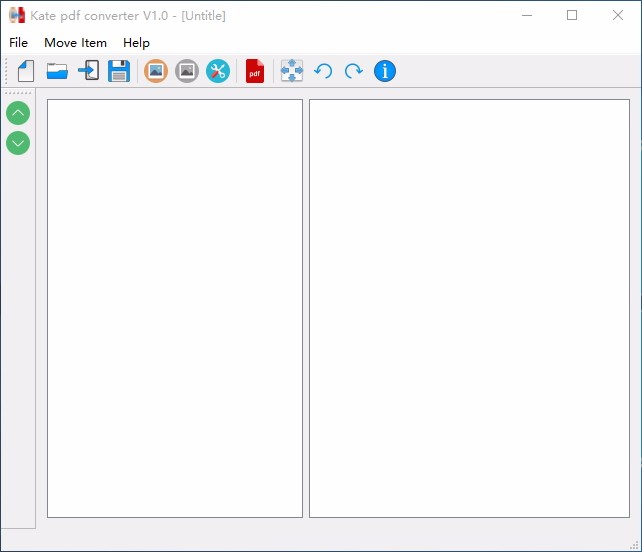The height and width of the screenshot is (552, 642).
Task: Convert to PDF with the red icon
Action: click(x=255, y=71)
